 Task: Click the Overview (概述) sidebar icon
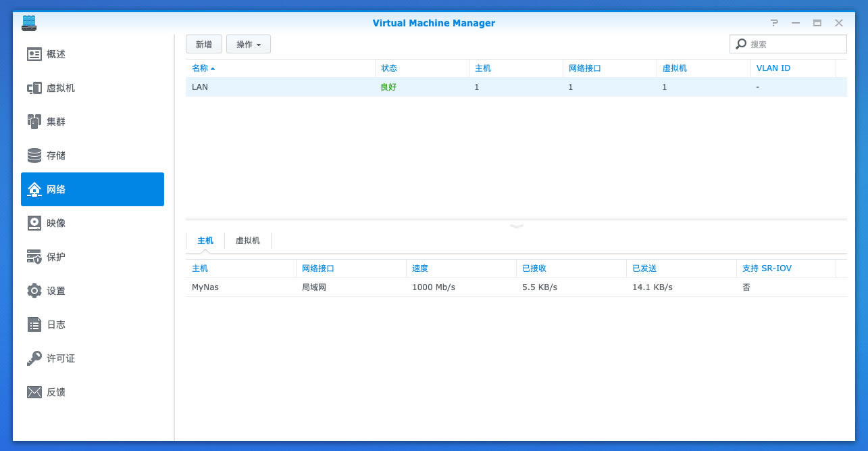coord(34,54)
